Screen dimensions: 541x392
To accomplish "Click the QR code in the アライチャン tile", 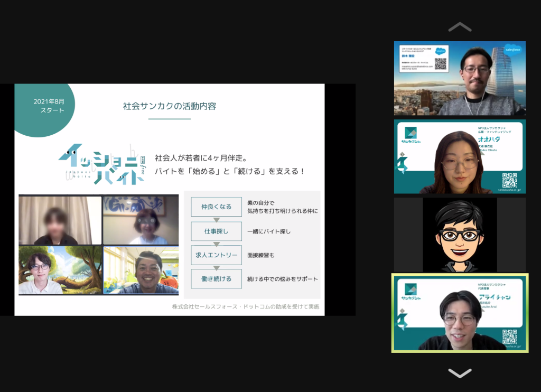I will point(510,337).
